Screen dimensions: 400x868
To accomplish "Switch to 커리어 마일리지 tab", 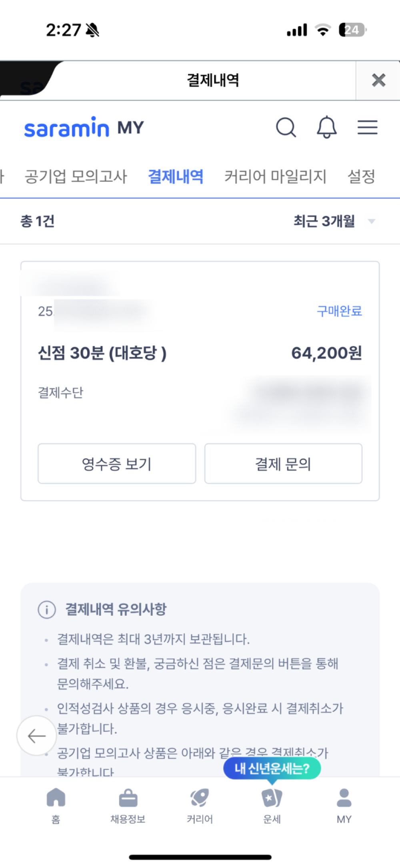I will [x=275, y=177].
